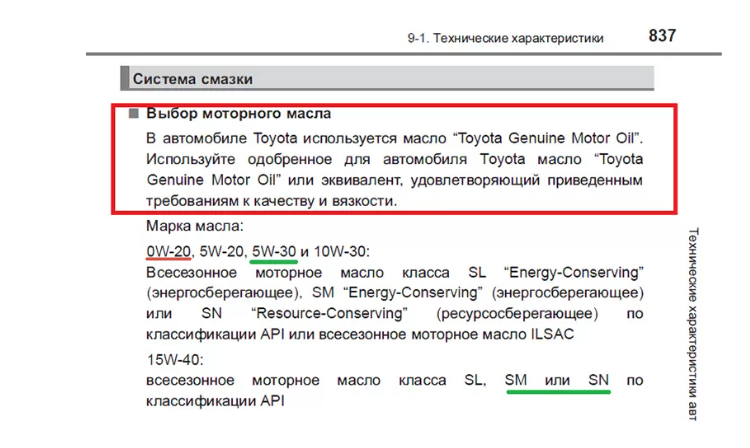Click the line 'требованиям к качеству и вязкости.'
The image size is (750, 448).
(271, 201)
